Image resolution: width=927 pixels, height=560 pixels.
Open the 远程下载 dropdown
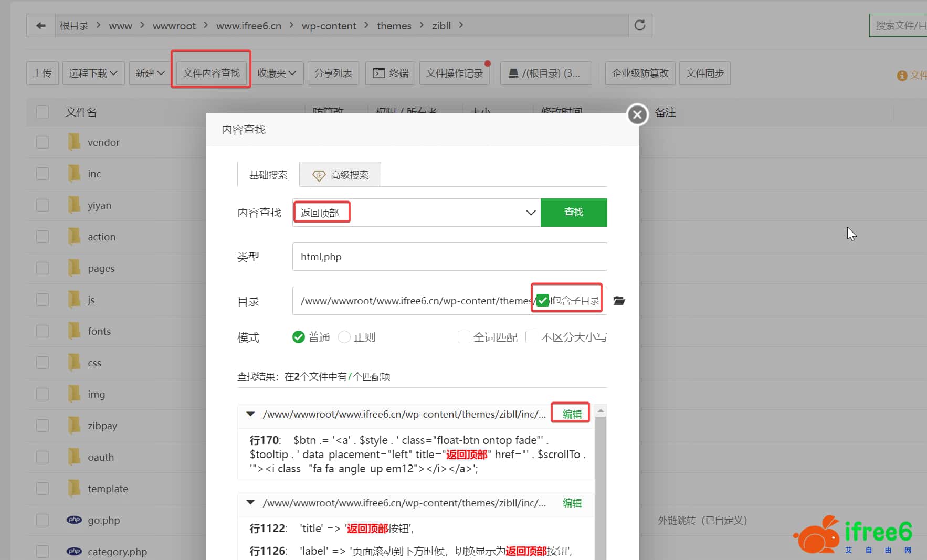coord(93,73)
